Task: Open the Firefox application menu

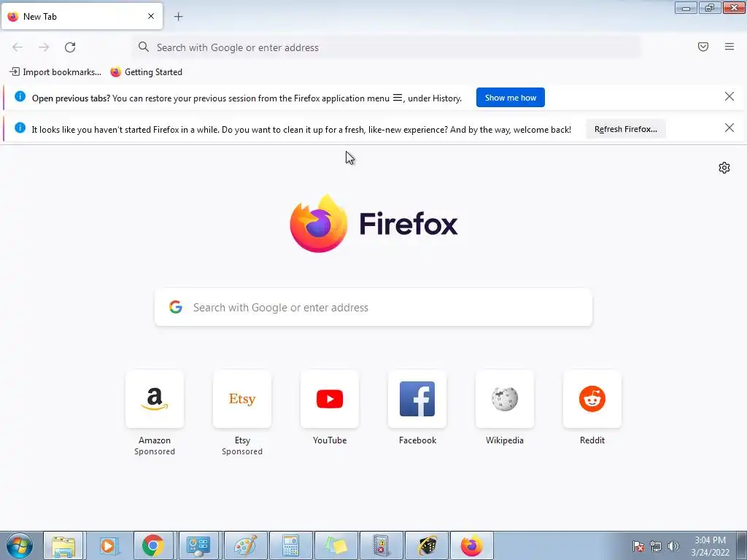Action: pyautogui.click(x=729, y=47)
